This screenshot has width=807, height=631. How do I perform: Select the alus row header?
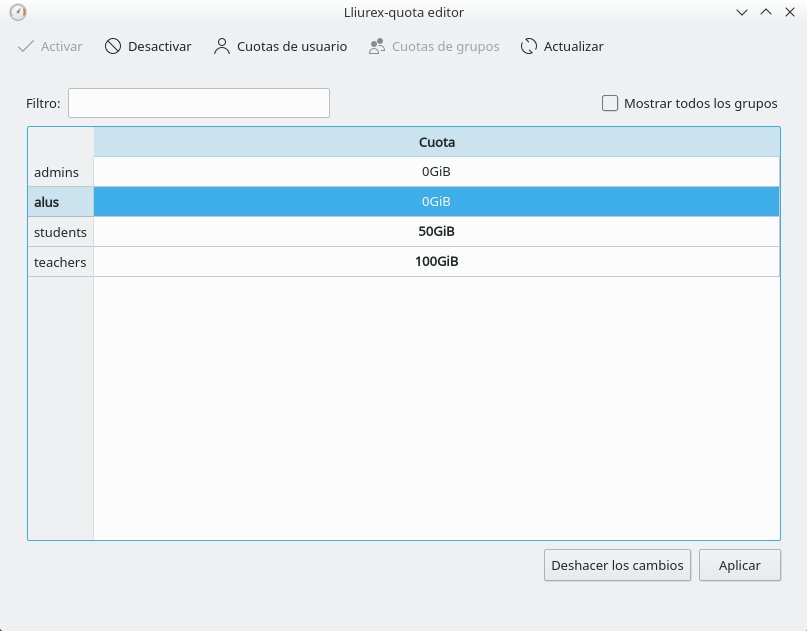(61, 202)
